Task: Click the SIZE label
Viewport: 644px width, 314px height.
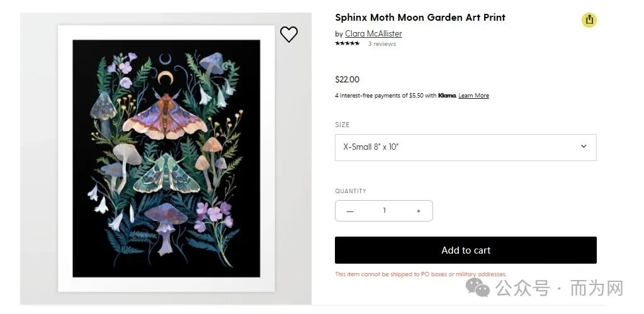Action: coord(342,125)
